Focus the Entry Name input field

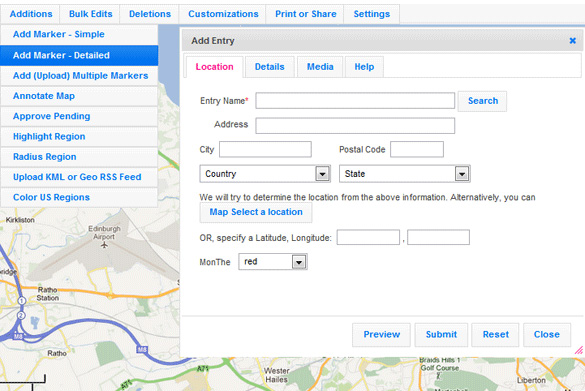355,101
